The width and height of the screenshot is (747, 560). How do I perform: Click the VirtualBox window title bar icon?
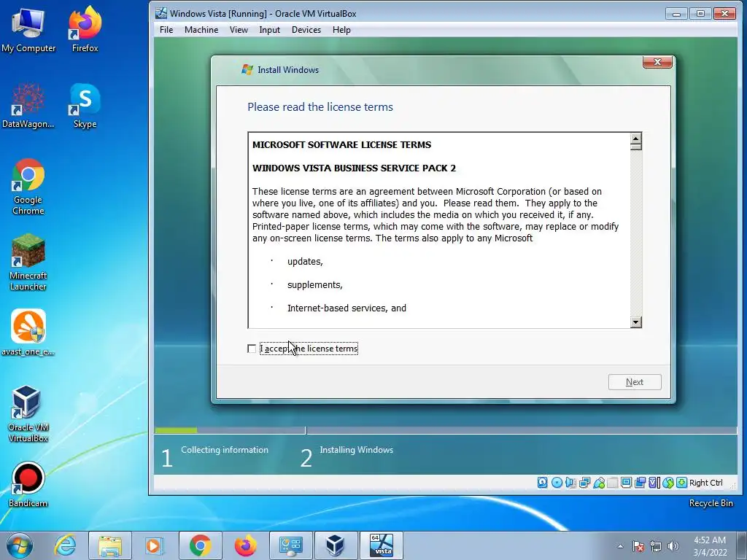pos(161,13)
